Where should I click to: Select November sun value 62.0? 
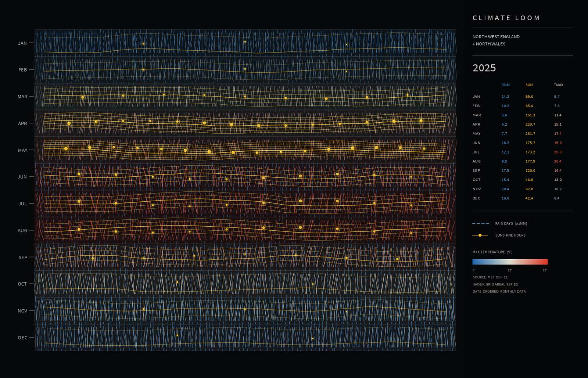(529, 189)
